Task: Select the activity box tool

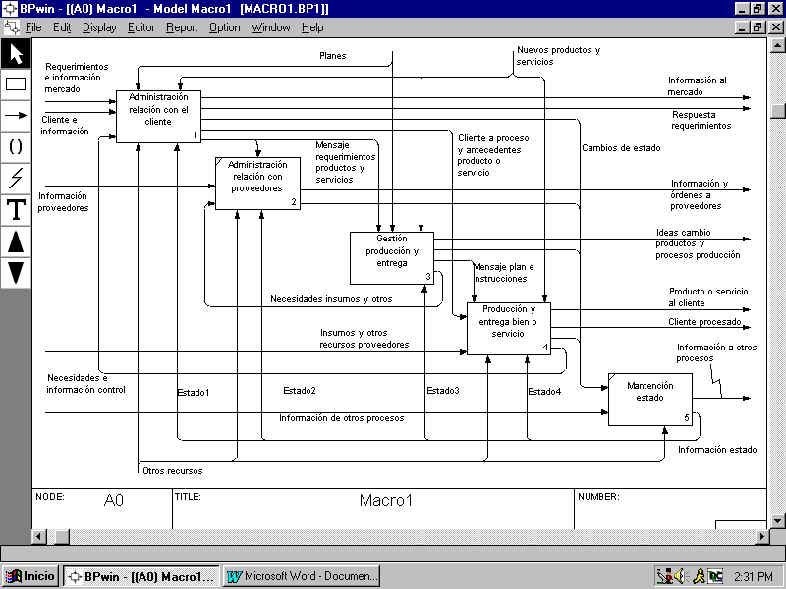Action: [16, 84]
